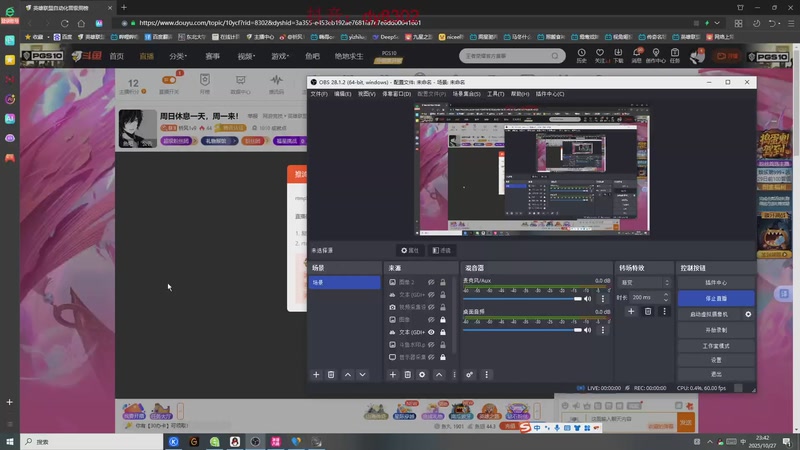Open new browser tab plus
Viewport: 800px width, 450px height.
(124, 8)
